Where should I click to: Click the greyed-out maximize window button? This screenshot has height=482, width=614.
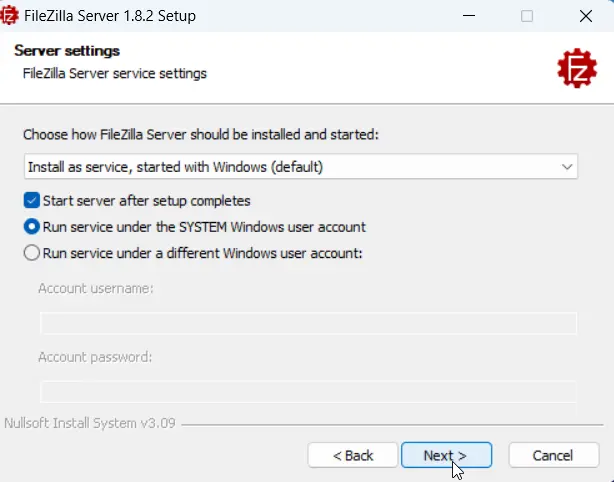pos(527,16)
